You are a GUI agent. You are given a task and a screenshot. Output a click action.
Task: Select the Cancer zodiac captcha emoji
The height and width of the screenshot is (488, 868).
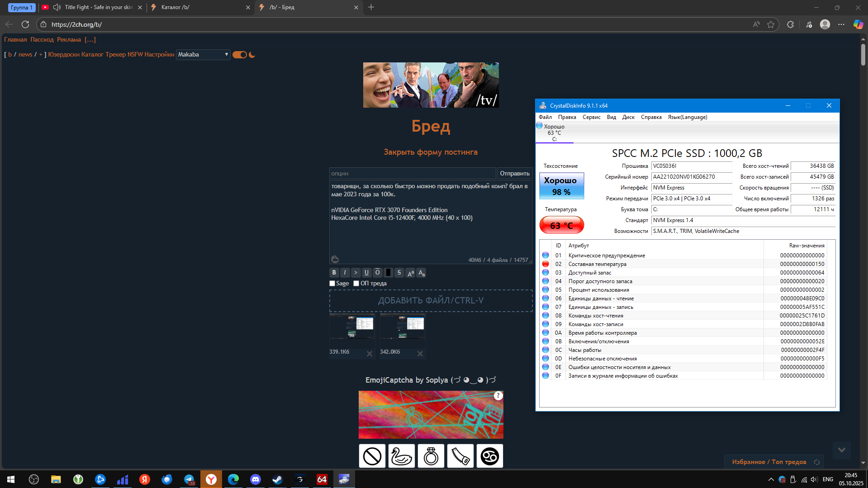[490, 456]
